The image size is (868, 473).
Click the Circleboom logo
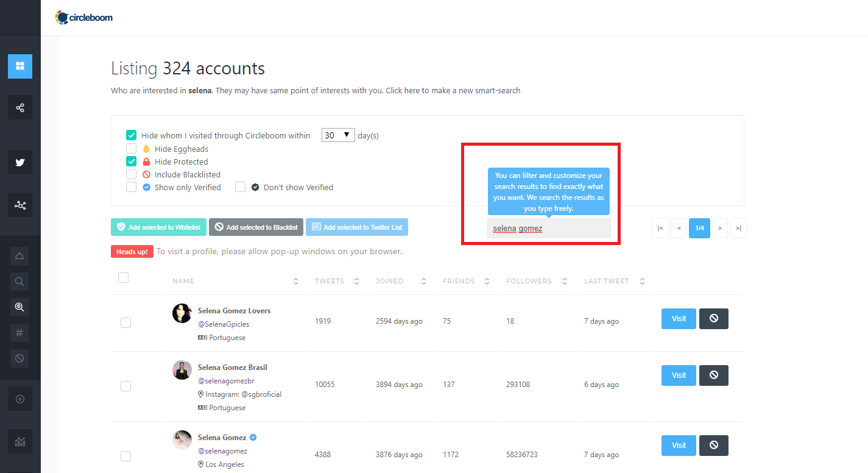83,18
